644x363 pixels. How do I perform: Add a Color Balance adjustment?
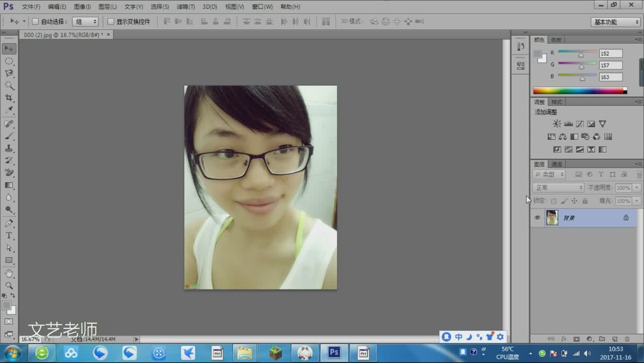[x=562, y=137]
